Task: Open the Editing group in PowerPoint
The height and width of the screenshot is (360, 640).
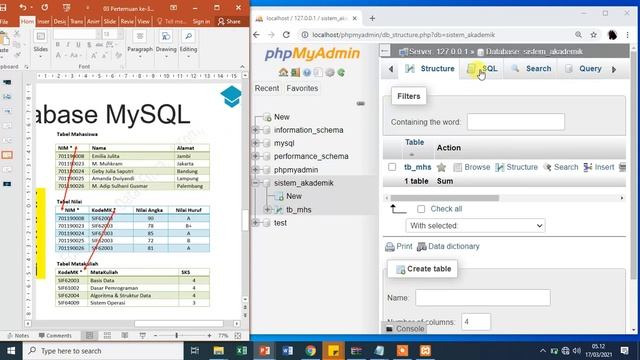Action: coord(188,44)
